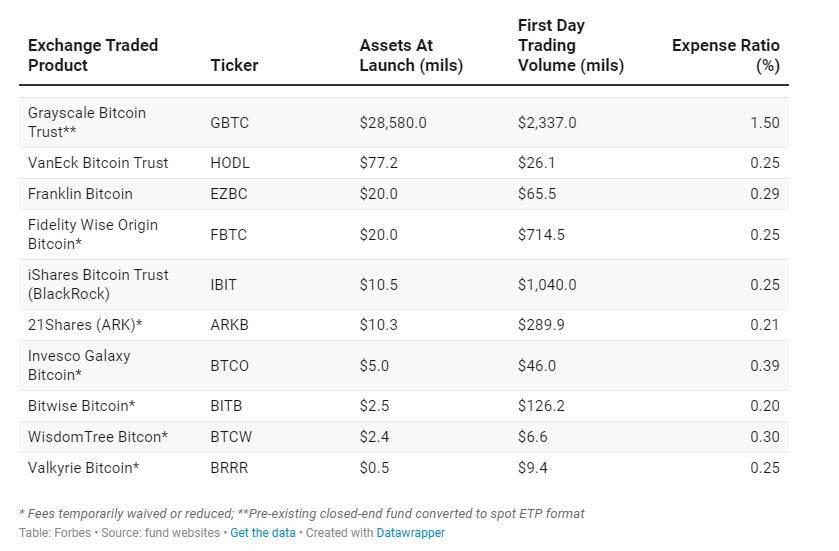Click the VanEck Bitcoin Trust row name
Image resolution: width=839 pixels, height=551 pixels.
tap(98, 163)
